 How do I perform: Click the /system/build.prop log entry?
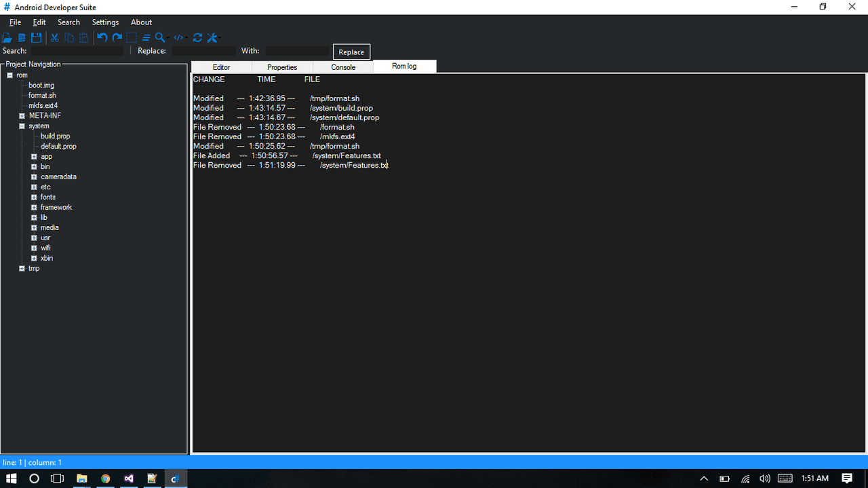(x=341, y=108)
